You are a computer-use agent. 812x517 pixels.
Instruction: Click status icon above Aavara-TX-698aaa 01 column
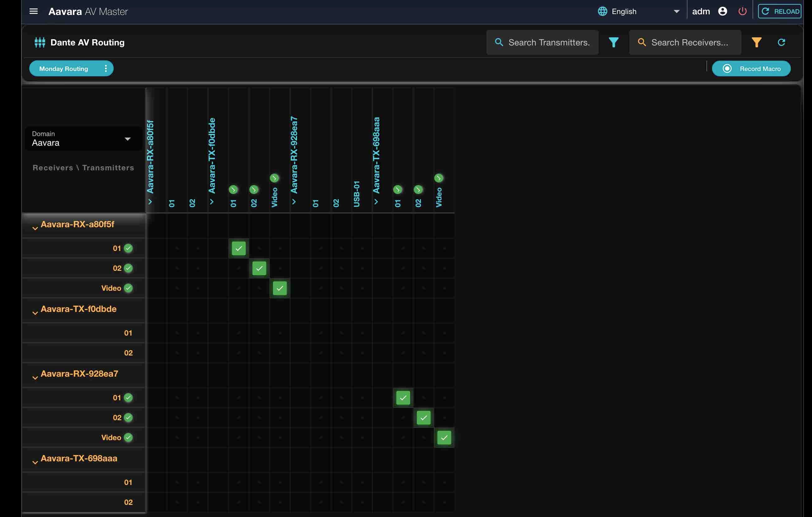[x=398, y=190]
